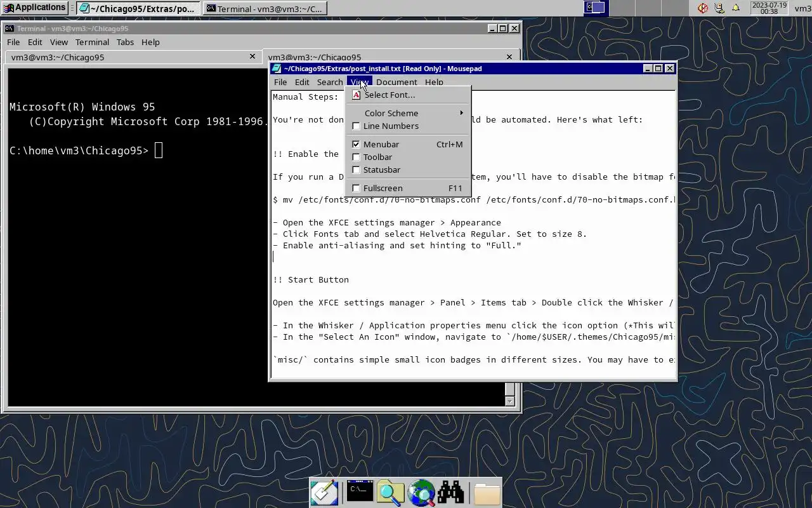Toggle the Fullscreen checkbox
This screenshot has width=812, height=508.
pyautogui.click(x=356, y=188)
